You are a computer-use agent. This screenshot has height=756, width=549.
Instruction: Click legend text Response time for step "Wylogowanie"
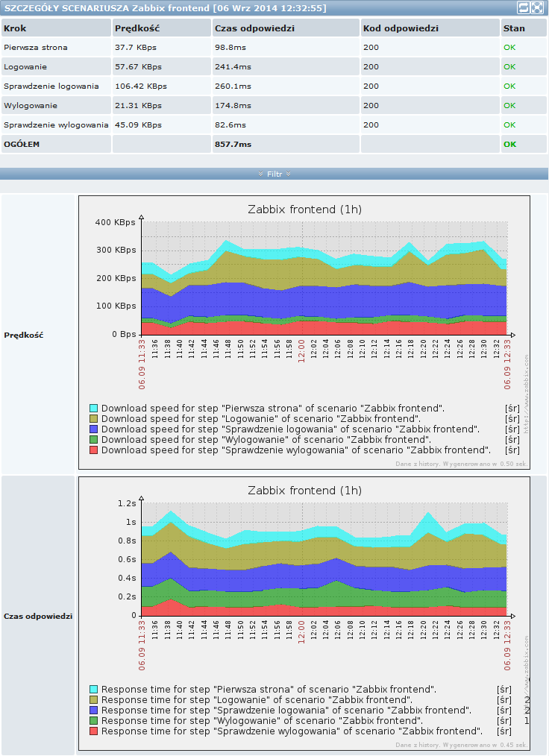tap(262, 721)
